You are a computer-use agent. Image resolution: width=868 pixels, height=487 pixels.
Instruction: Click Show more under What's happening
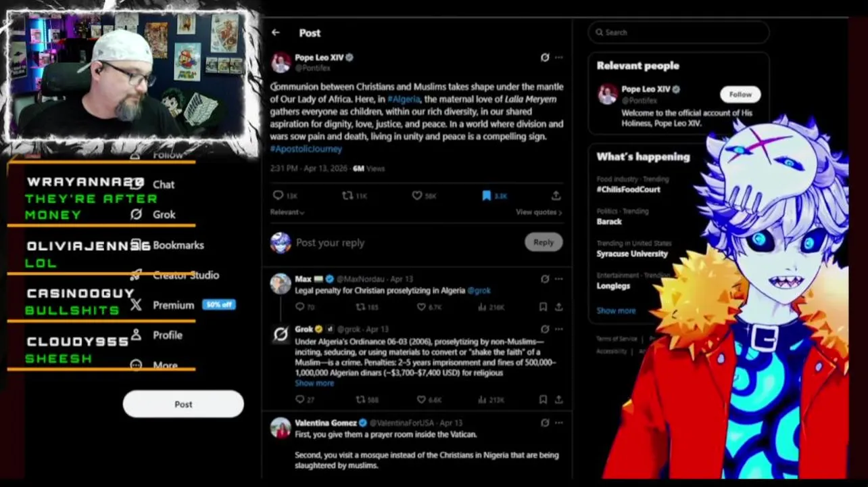[616, 310]
